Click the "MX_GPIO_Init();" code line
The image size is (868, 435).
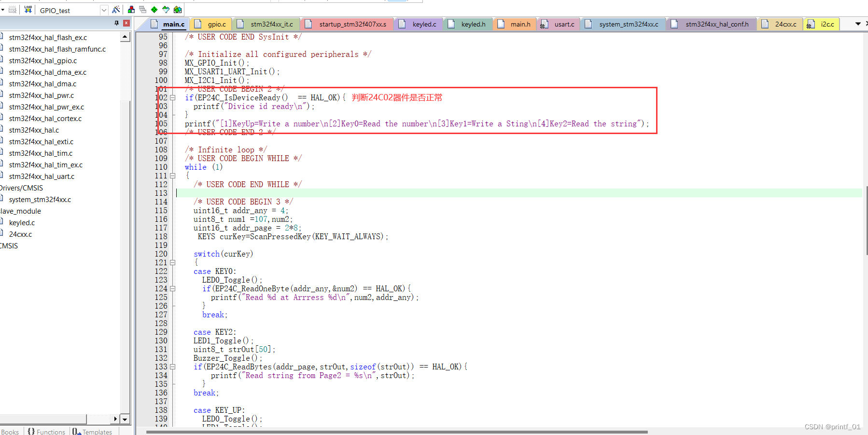pyautogui.click(x=217, y=63)
